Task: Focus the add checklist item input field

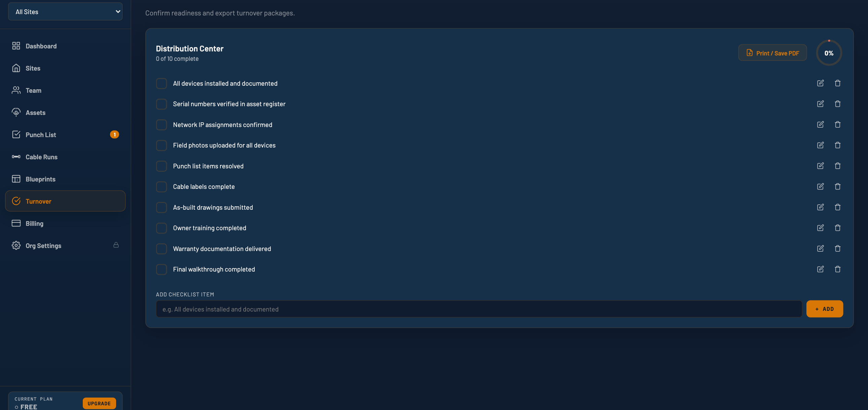Action: [x=478, y=309]
